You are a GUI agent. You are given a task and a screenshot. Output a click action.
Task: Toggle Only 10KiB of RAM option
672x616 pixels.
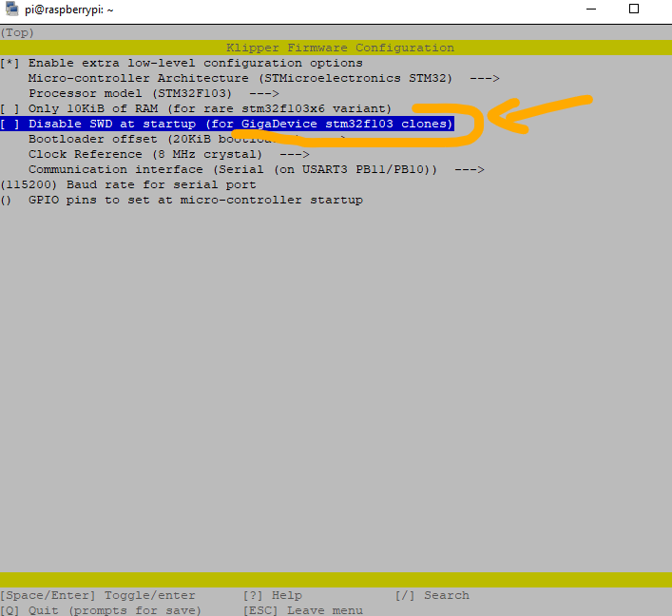(x=196, y=108)
